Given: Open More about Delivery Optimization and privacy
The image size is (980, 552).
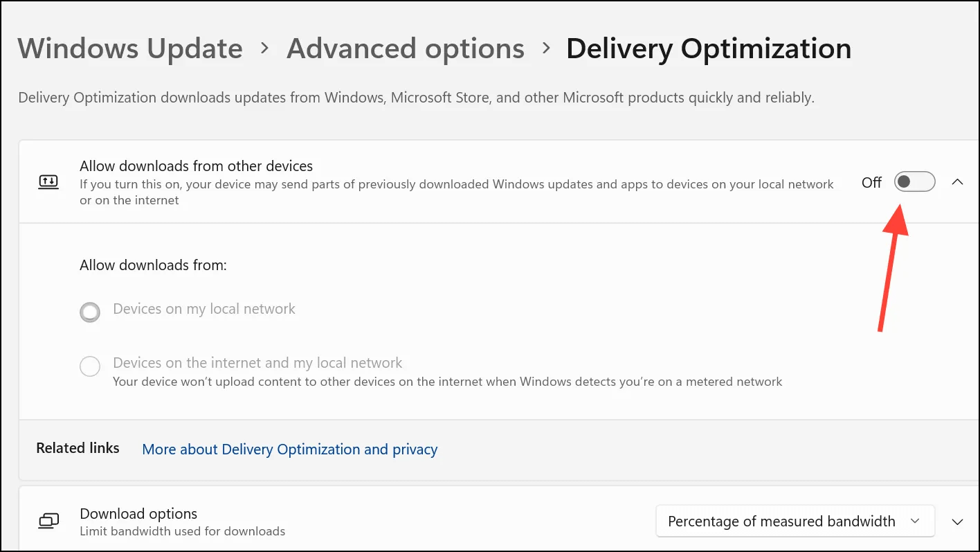Looking at the screenshot, I should (289, 449).
